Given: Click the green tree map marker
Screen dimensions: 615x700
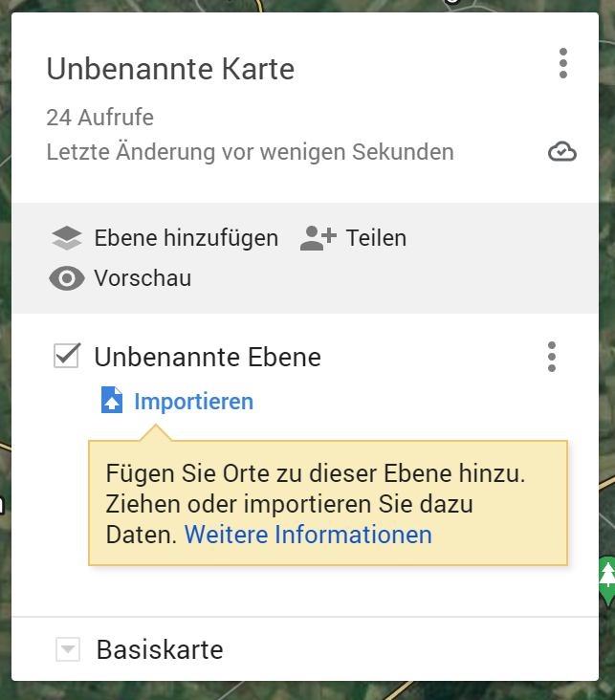Looking at the screenshot, I should pyautogui.click(x=606, y=580).
